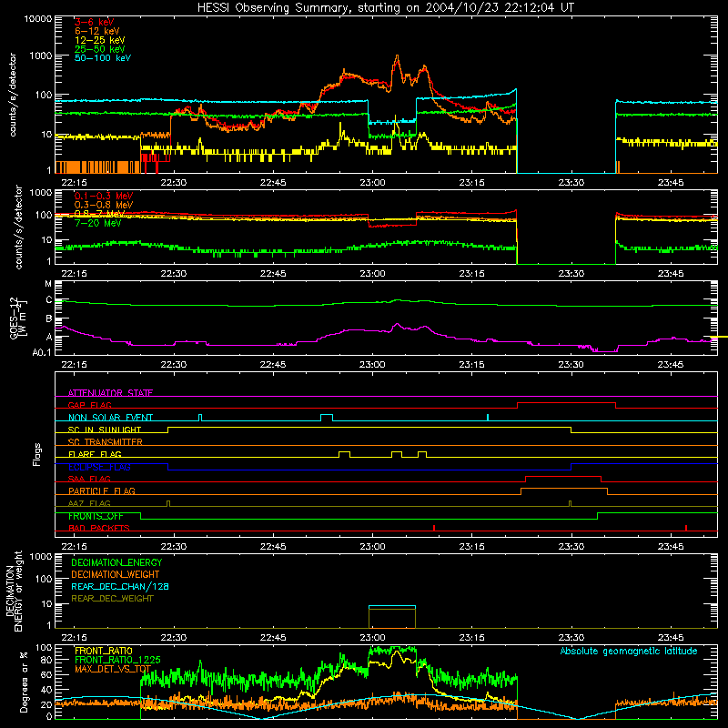Select the FRONT_RATIO legend label
Screen dimensions: 728x728
(104, 652)
